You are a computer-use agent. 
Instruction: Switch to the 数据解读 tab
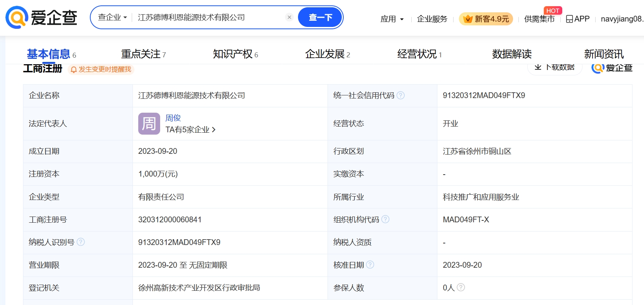pyautogui.click(x=512, y=54)
